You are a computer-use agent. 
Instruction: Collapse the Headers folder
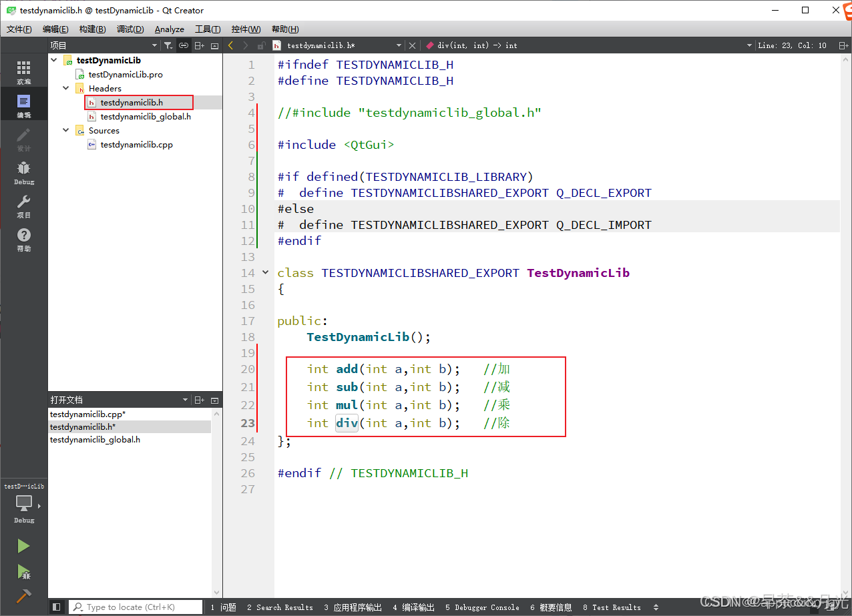click(66, 88)
